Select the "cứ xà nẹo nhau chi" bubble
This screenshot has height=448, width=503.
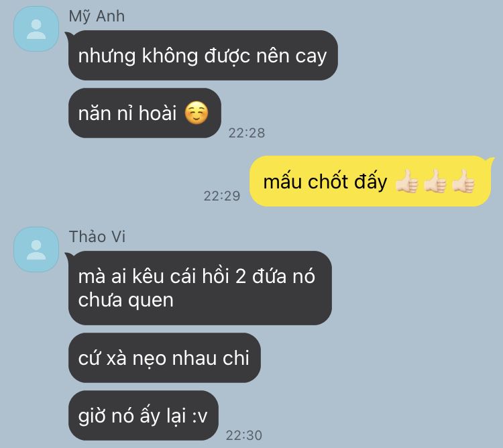tap(164, 358)
